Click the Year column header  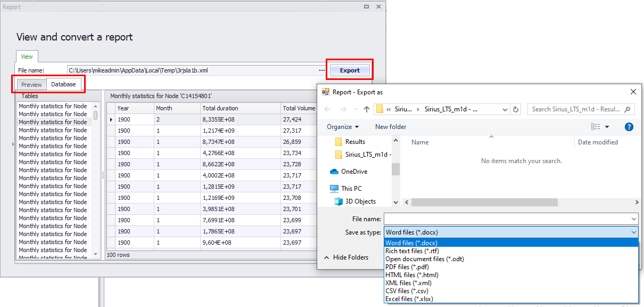pyautogui.click(x=134, y=108)
